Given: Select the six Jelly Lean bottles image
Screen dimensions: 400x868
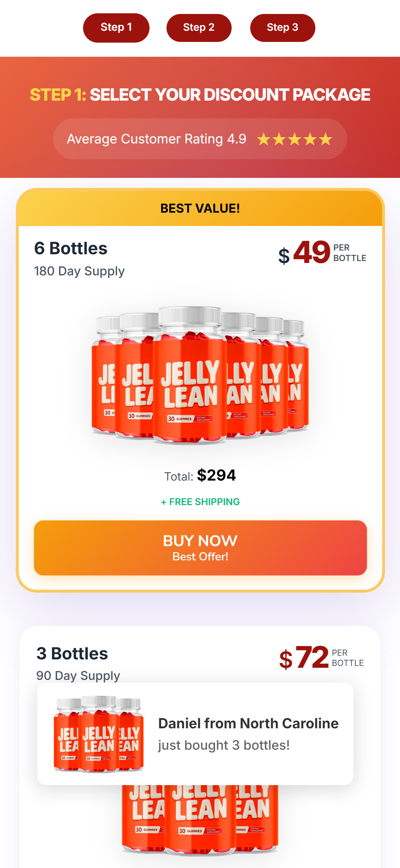Looking at the screenshot, I should [x=200, y=376].
